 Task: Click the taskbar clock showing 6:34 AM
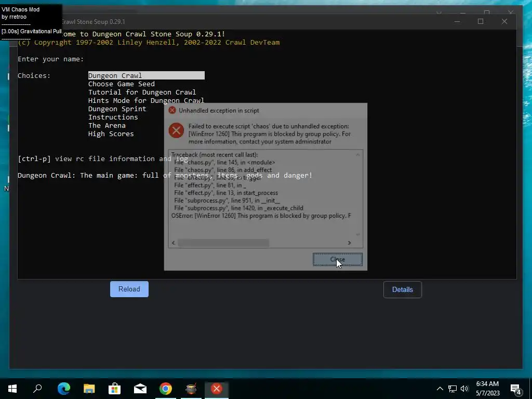pyautogui.click(x=487, y=389)
